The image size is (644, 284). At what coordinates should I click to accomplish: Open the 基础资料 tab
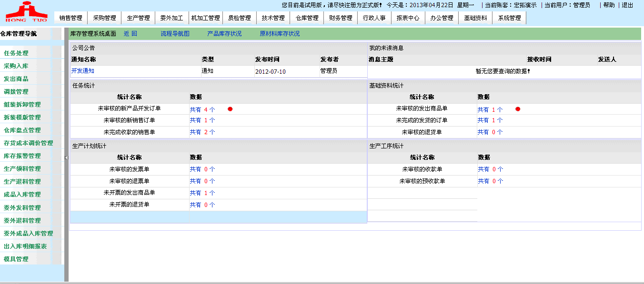tap(475, 18)
